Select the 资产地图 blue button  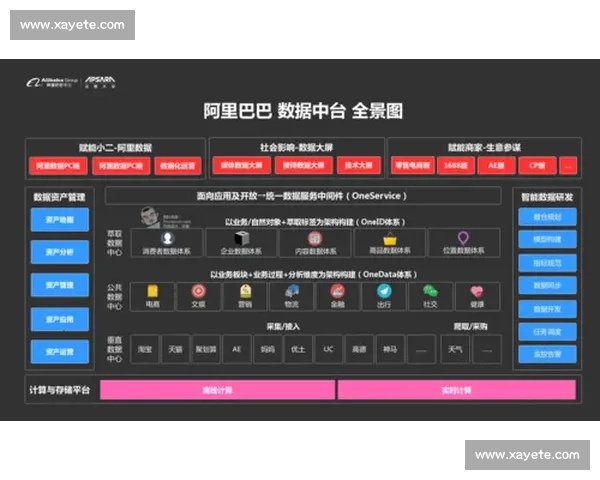(60, 220)
